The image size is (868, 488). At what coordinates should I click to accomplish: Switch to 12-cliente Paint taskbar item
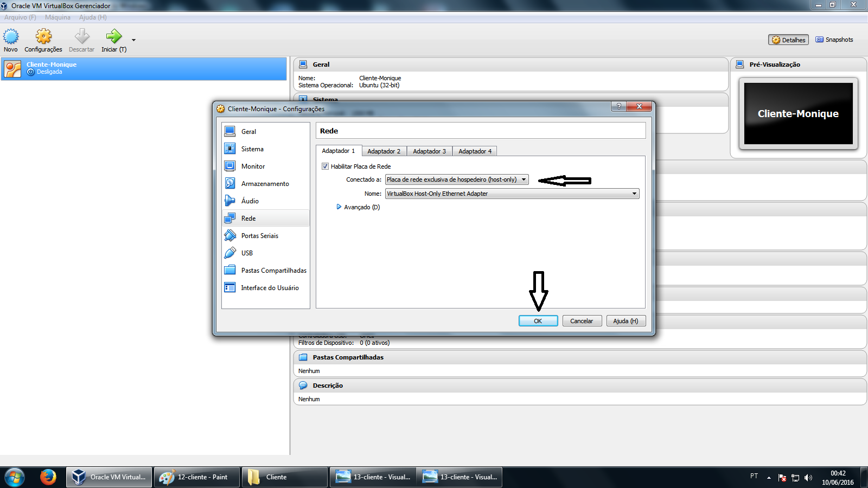click(197, 477)
